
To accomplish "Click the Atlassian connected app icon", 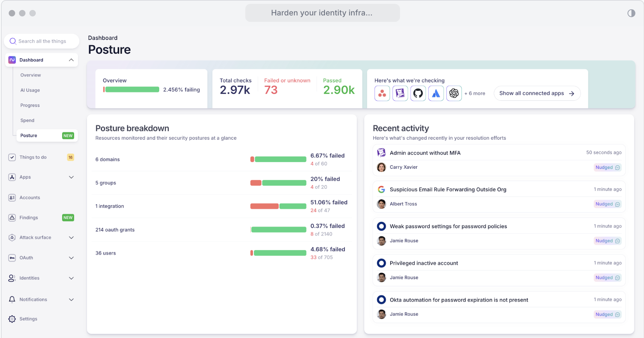I will pos(436,94).
